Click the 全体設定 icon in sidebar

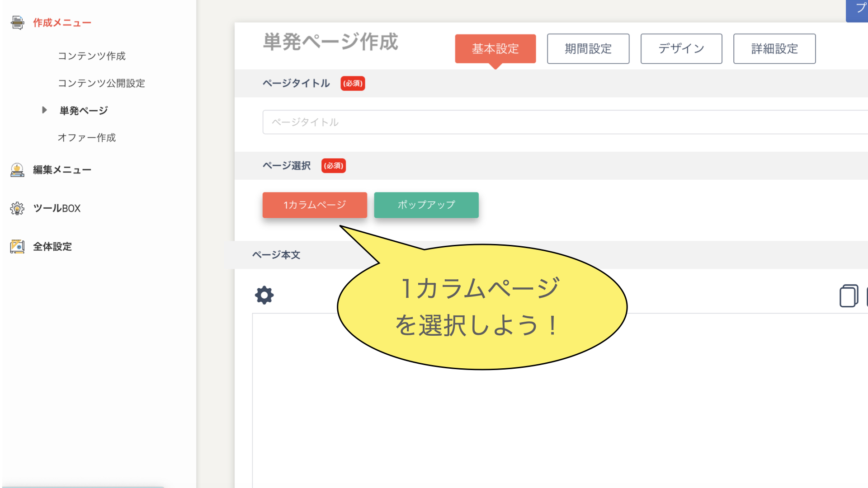click(17, 247)
